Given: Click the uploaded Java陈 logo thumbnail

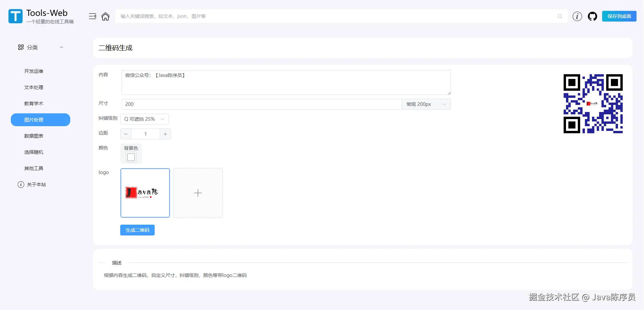Looking at the screenshot, I should (145, 193).
